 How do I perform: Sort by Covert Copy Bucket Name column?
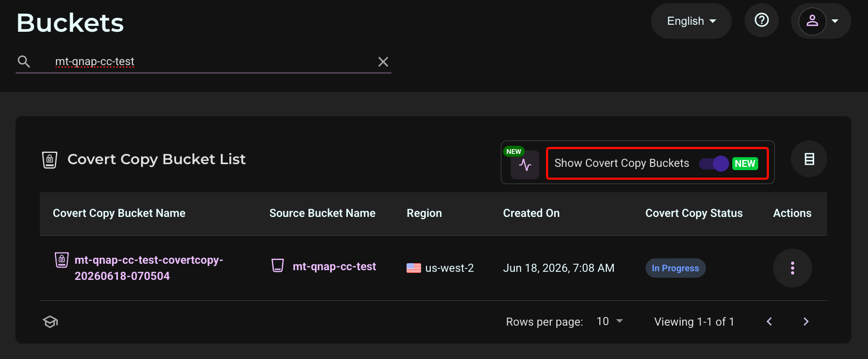119,213
